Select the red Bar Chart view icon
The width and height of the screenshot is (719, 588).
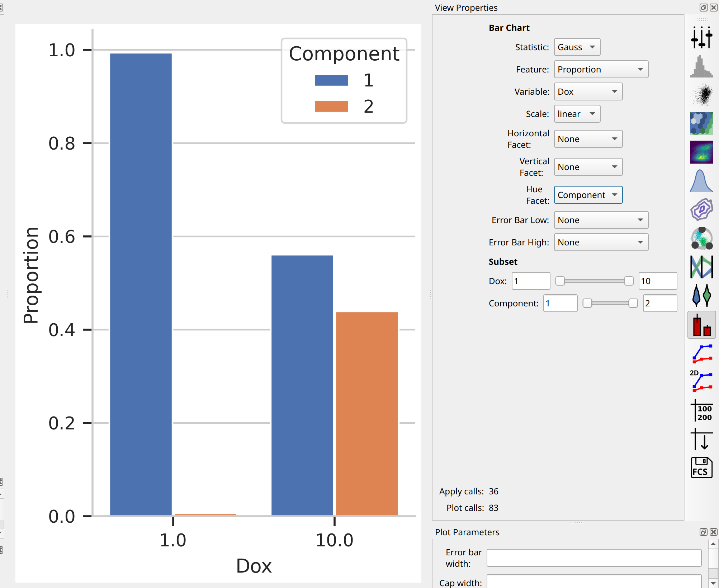(701, 325)
